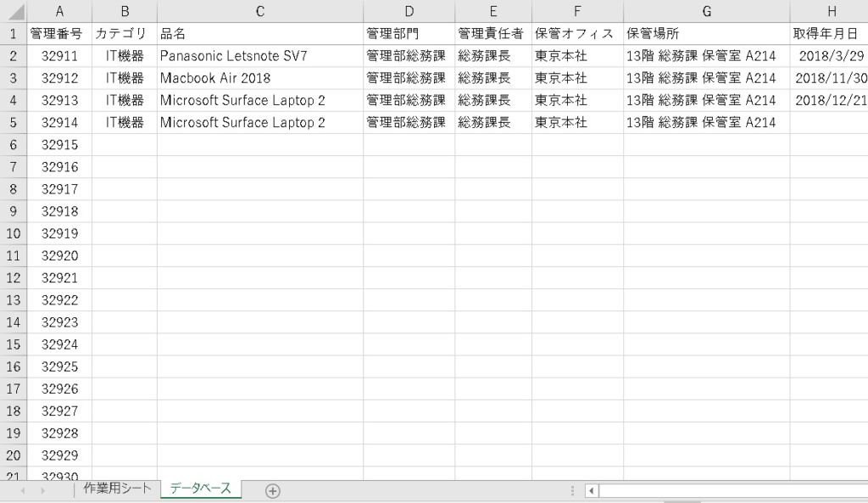Click the 保管場所 header cell
Screen dimensions: 868x503
click(706, 34)
